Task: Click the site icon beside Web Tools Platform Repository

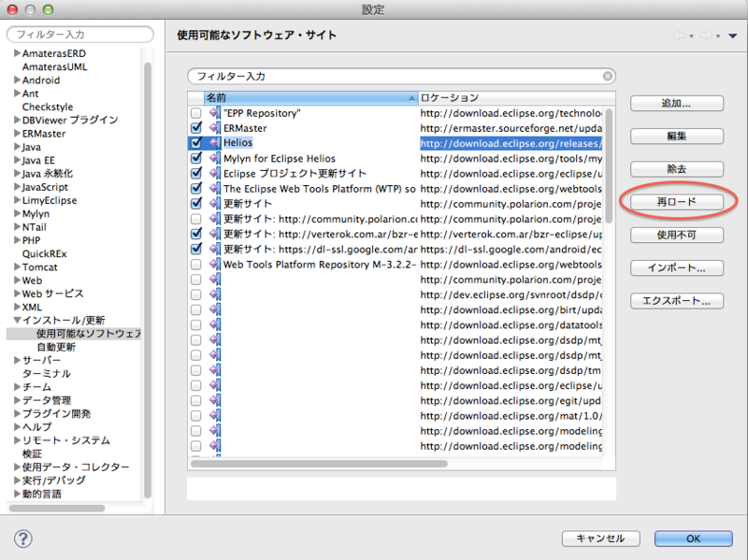Action: 215,265
